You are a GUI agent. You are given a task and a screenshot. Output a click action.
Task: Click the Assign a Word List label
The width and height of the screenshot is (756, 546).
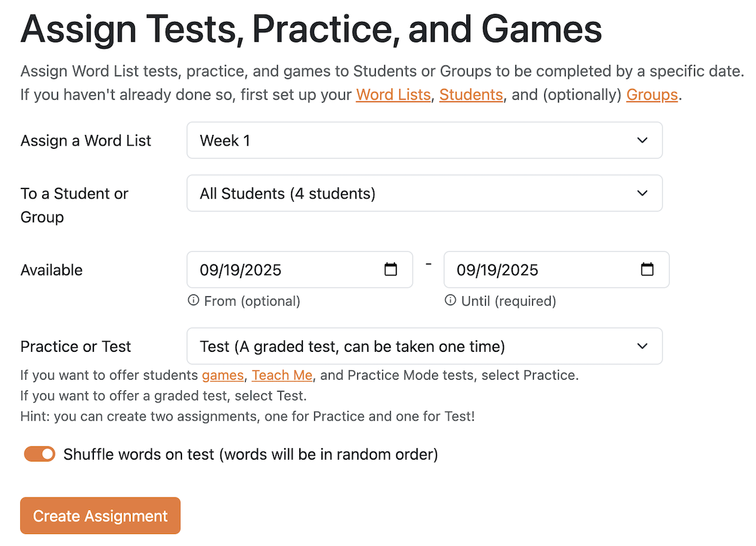[x=86, y=141]
